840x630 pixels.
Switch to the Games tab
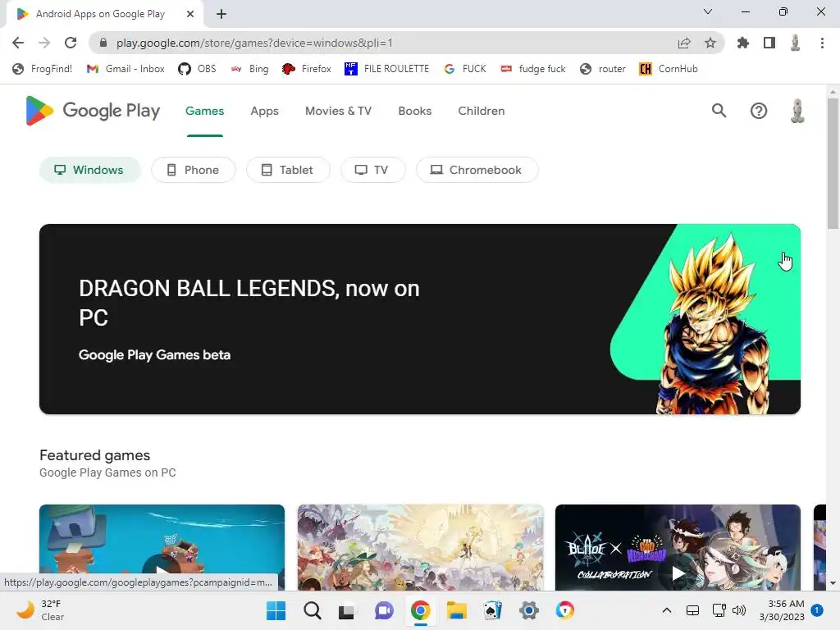coord(204,111)
